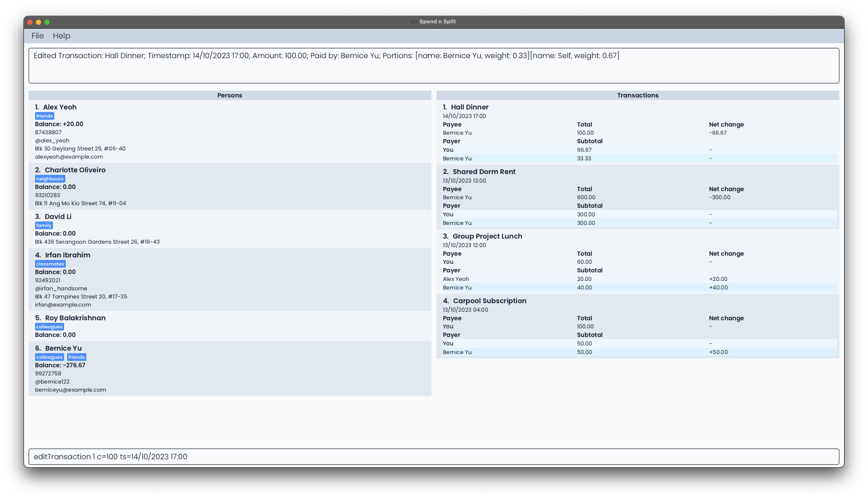This screenshot has height=499, width=868.
Task: Select David Li's name
Action: click(x=58, y=217)
